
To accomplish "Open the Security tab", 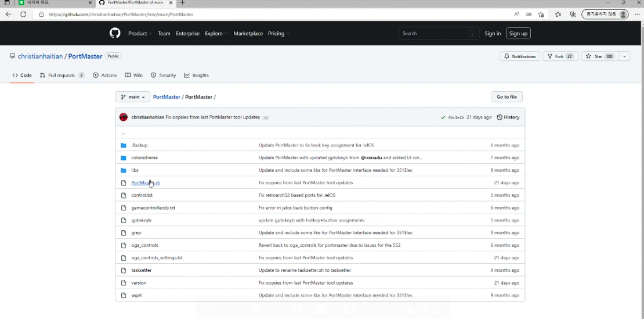I will pos(163,75).
